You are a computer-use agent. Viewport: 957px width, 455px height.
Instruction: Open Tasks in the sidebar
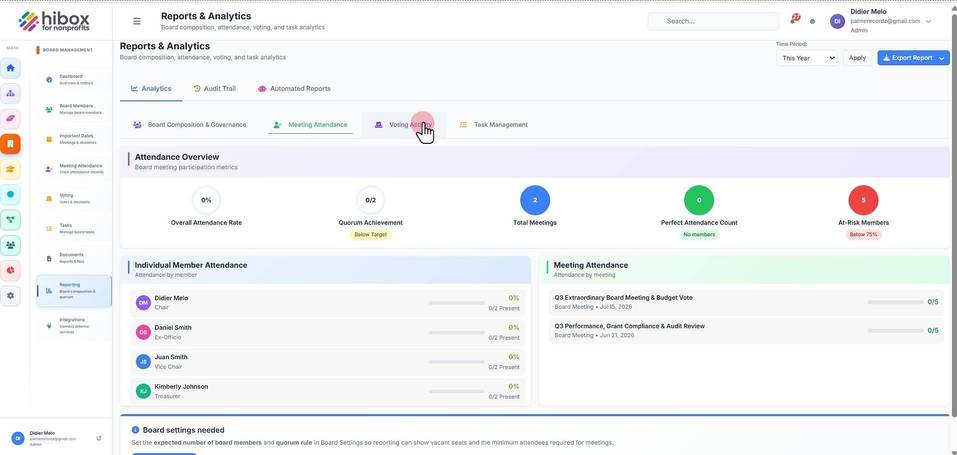73,228
